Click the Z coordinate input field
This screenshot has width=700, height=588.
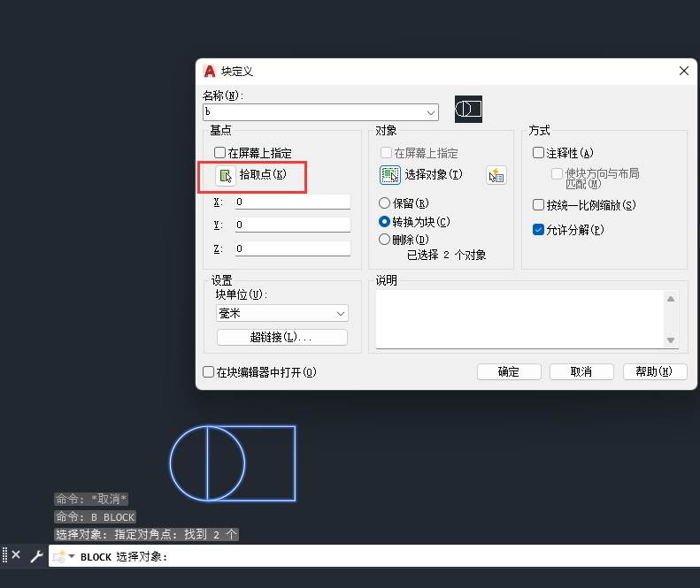(293, 248)
